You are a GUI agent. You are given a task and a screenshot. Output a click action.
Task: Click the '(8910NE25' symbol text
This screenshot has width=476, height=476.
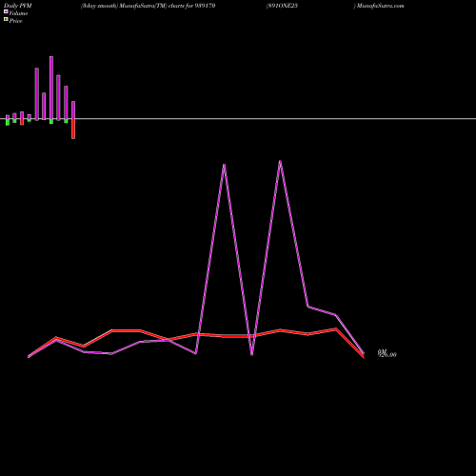(282, 6)
